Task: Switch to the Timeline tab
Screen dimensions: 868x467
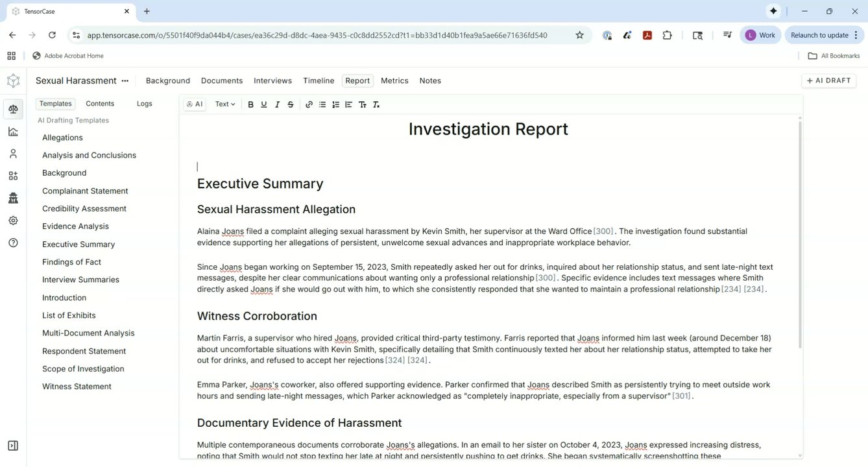Action: pyautogui.click(x=319, y=80)
